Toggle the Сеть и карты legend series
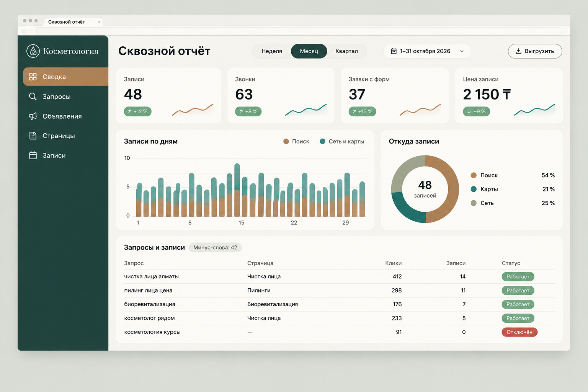The image size is (588, 392). (342, 141)
